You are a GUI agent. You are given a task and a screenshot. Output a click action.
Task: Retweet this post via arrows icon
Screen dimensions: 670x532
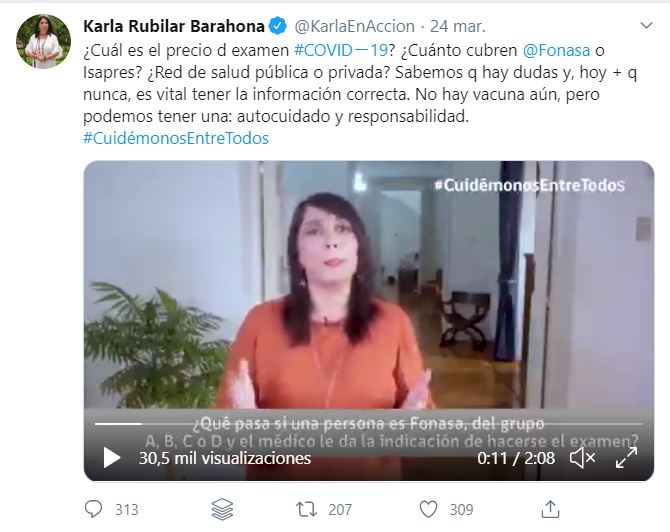[x=306, y=509]
